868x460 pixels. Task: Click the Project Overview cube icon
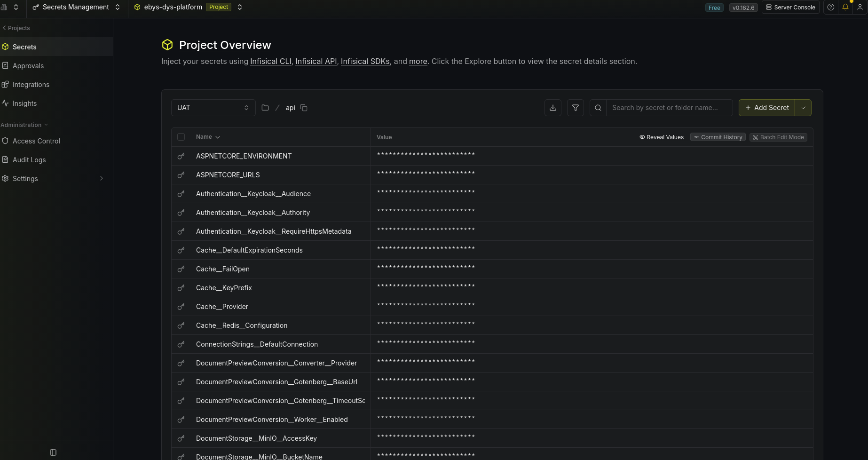click(x=167, y=45)
